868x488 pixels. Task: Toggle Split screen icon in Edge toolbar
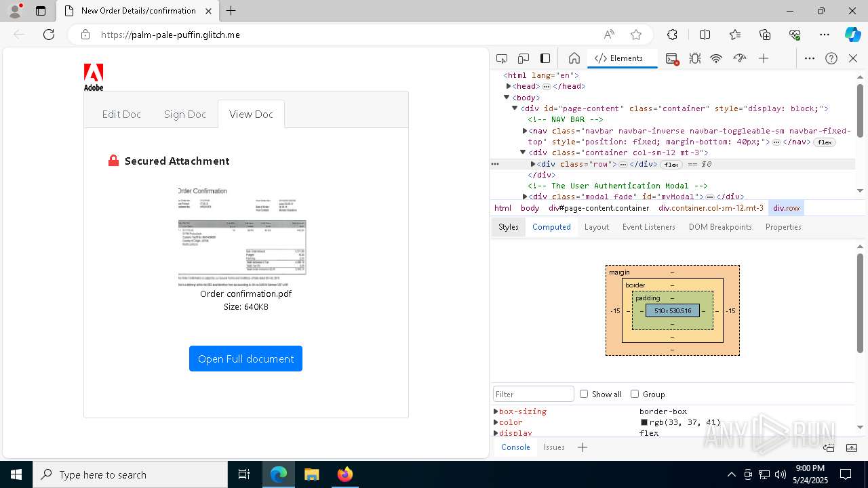705,35
